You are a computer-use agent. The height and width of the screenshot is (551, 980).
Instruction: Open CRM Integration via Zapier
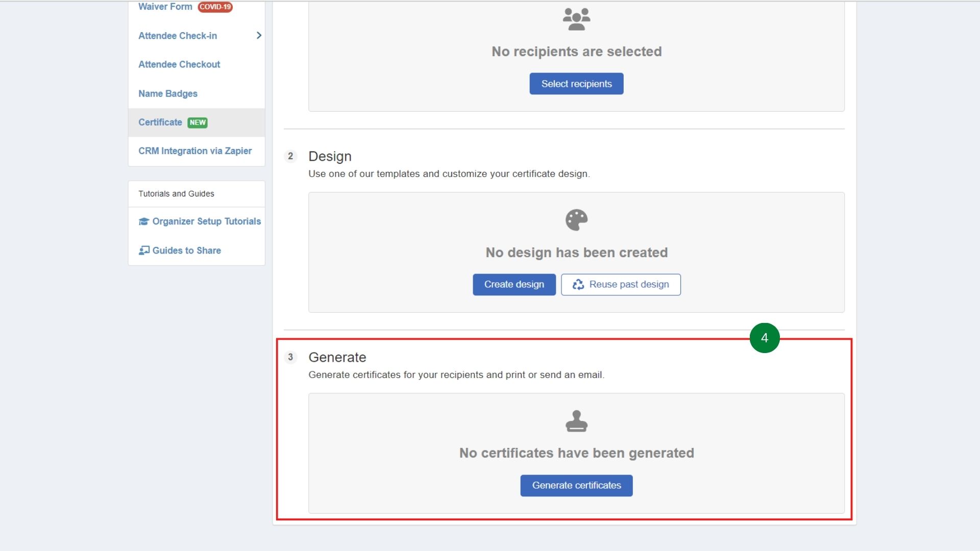[x=195, y=151]
